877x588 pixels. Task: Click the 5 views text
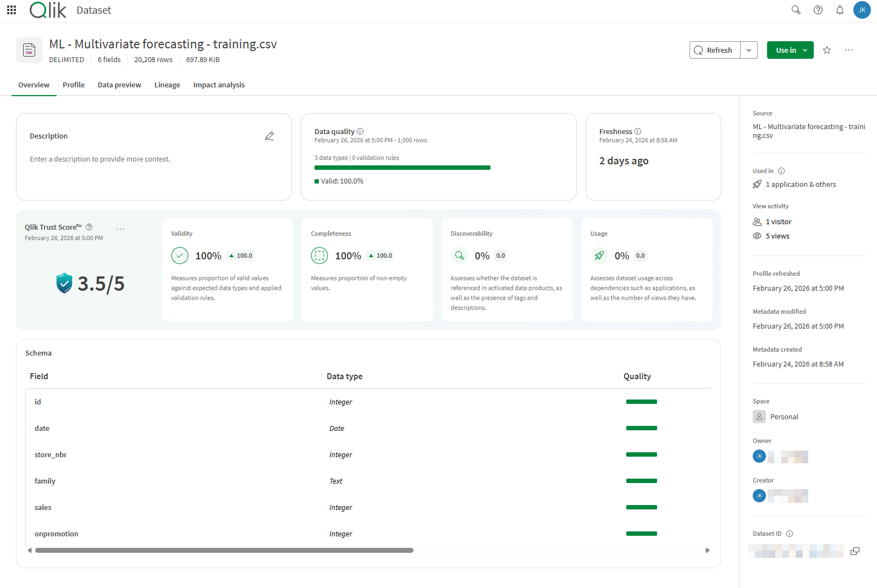(777, 236)
